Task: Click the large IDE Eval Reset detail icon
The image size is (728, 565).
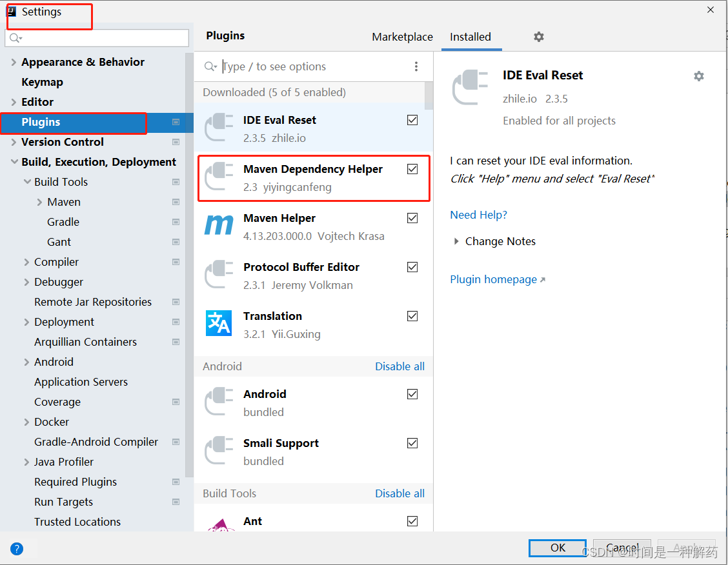Action: (470, 87)
